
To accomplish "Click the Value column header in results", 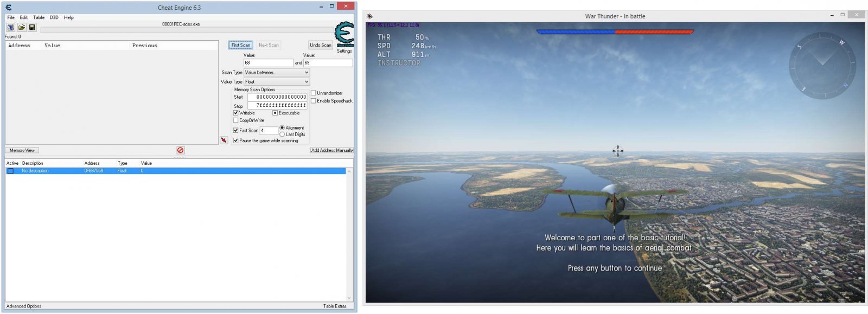I will [86, 46].
